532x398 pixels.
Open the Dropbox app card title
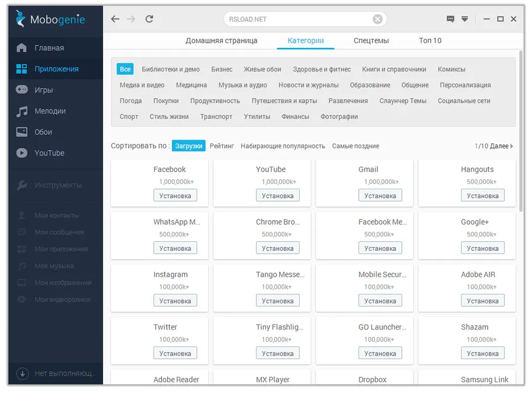point(372,380)
